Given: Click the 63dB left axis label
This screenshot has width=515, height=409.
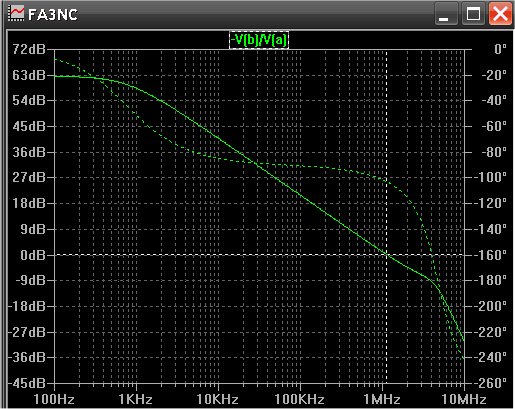Looking at the screenshot, I should [29, 75].
